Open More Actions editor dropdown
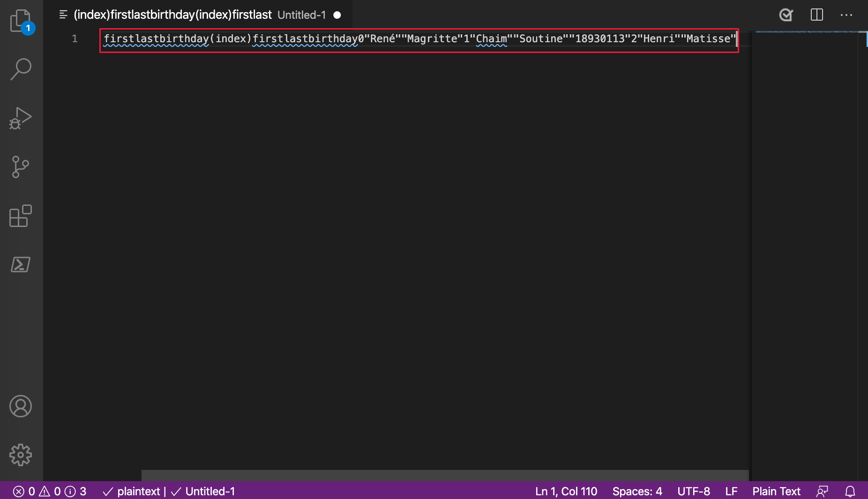The width and height of the screenshot is (868, 499). tap(846, 15)
